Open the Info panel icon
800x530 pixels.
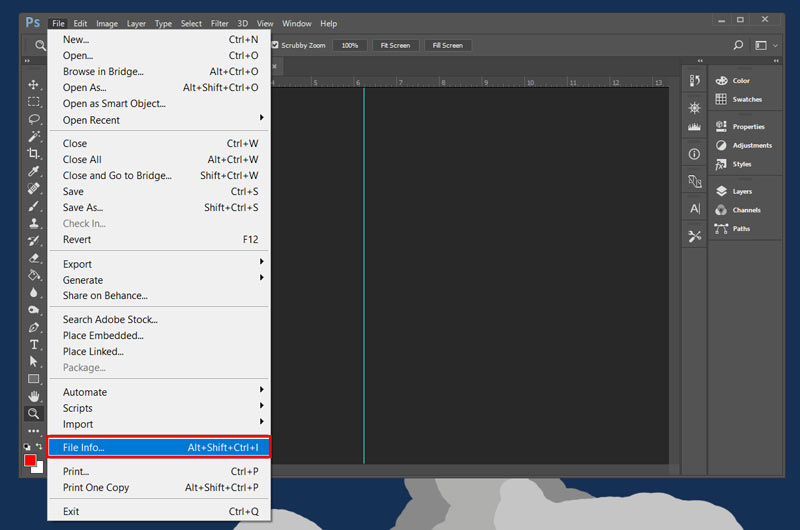[x=694, y=154]
